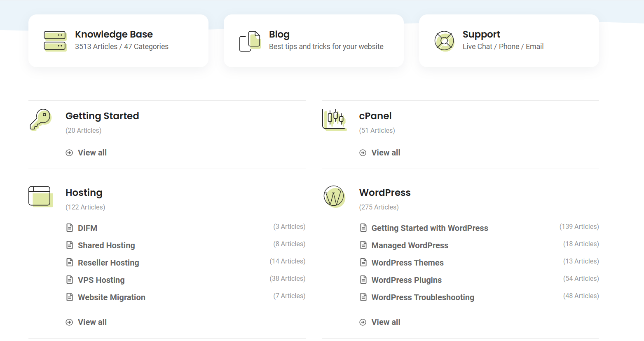View all Getting Started articles

[92, 153]
